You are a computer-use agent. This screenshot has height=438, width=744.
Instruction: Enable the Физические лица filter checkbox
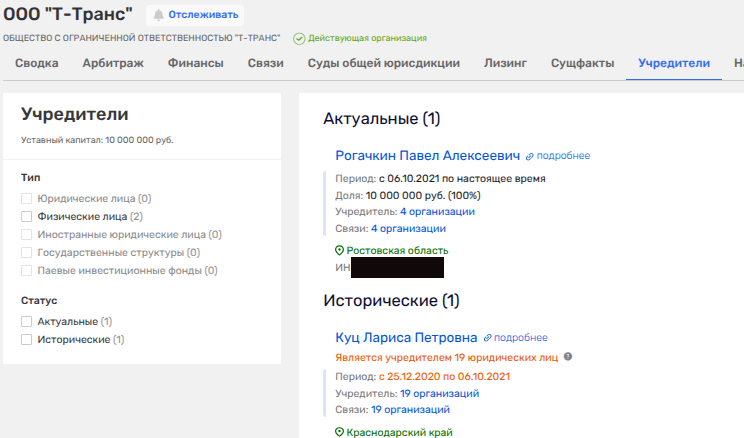click(x=27, y=216)
